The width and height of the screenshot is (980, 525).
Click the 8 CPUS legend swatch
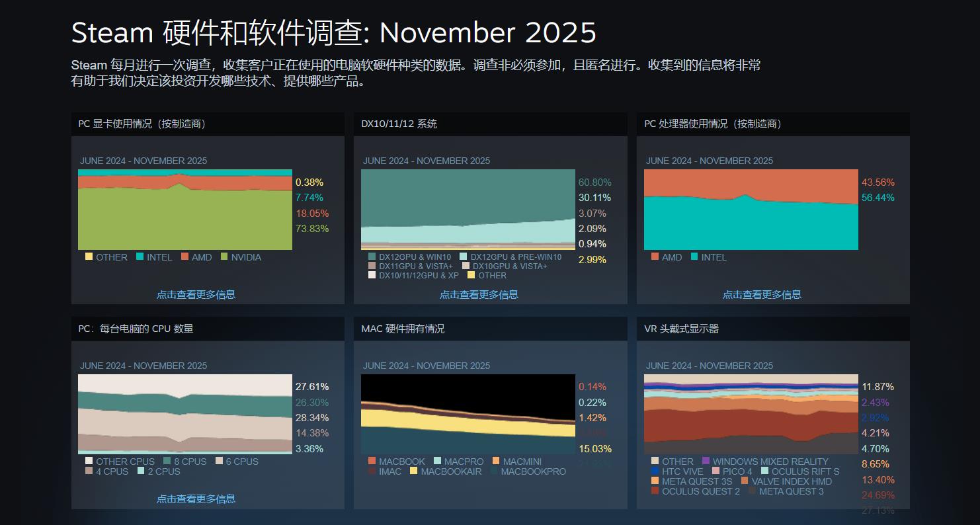click(167, 462)
